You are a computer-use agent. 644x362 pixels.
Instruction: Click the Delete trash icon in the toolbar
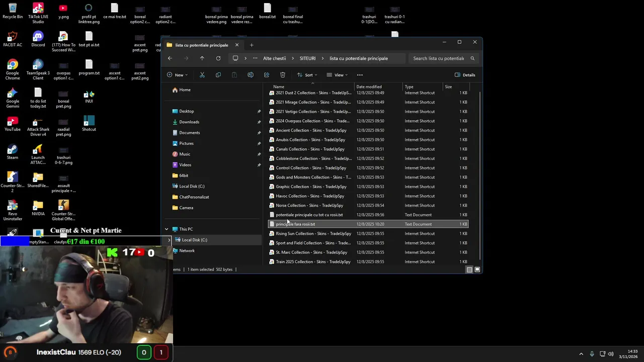click(x=282, y=75)
